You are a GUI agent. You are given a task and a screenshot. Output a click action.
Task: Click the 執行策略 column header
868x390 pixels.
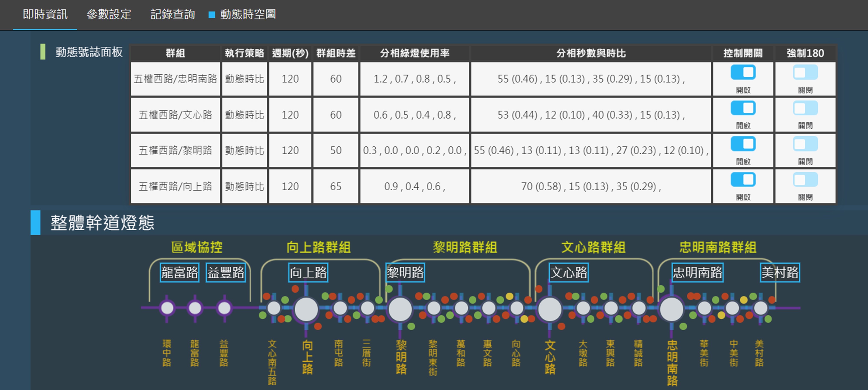[244, 53]
